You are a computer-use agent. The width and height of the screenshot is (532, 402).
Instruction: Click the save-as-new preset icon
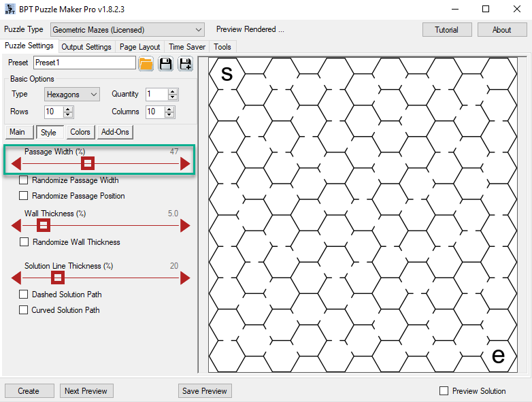[x=185, y=63]
